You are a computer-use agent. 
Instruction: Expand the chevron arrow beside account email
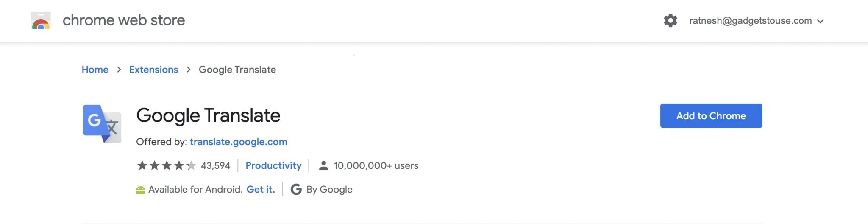pos(821,21)
